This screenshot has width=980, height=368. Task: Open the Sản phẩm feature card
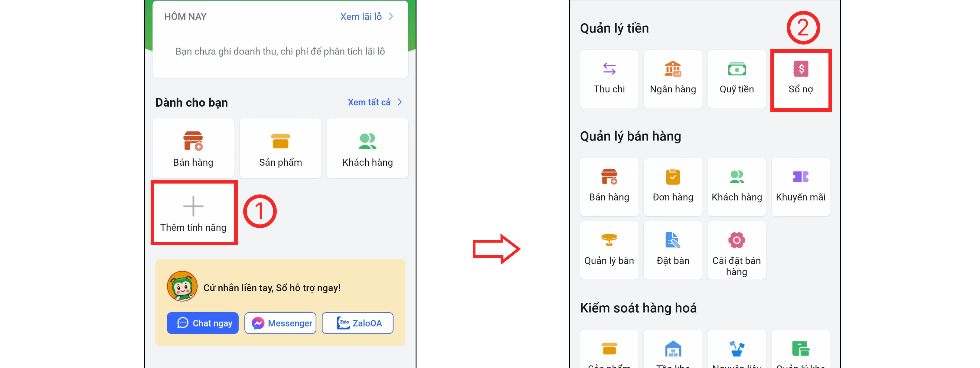coord(280,148)
